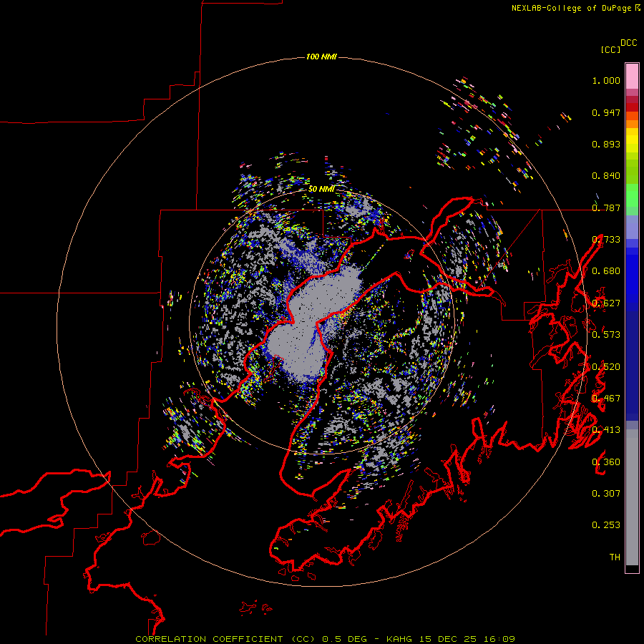Click the CORRELATION COEFFICIENT caption words

pyautogui.click(x=209, y=639)
